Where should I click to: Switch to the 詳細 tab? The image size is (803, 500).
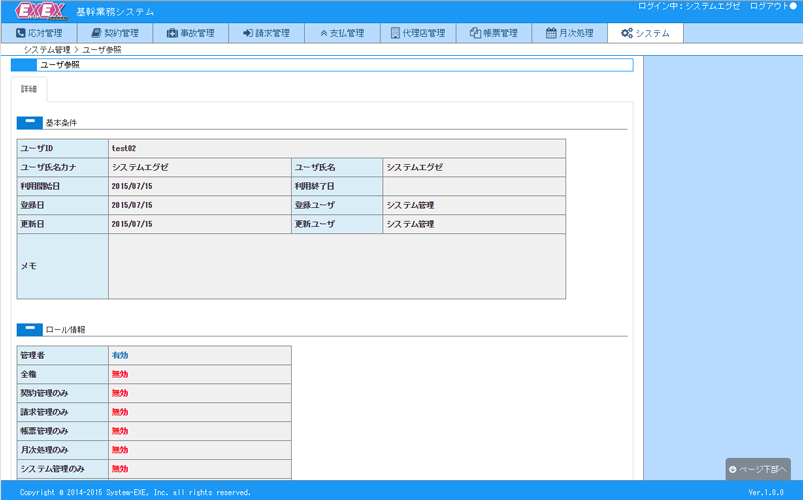[28, 89]
